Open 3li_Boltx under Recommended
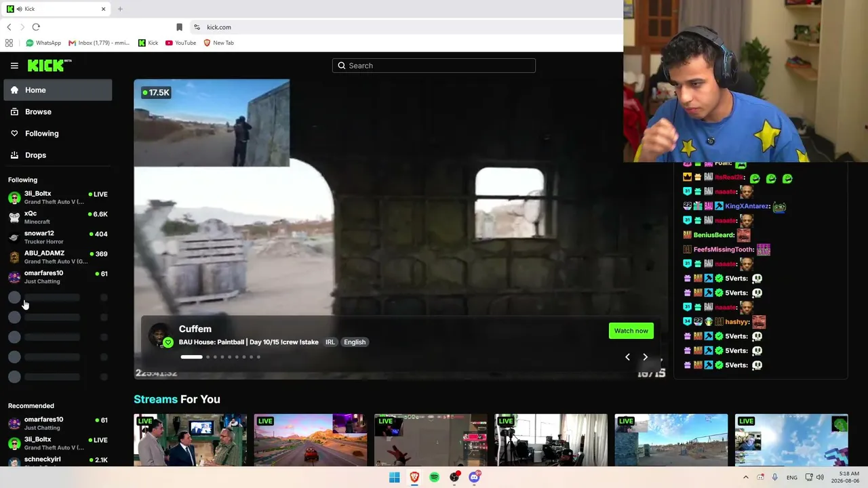 pyautogui.click(x=58, y=443)
